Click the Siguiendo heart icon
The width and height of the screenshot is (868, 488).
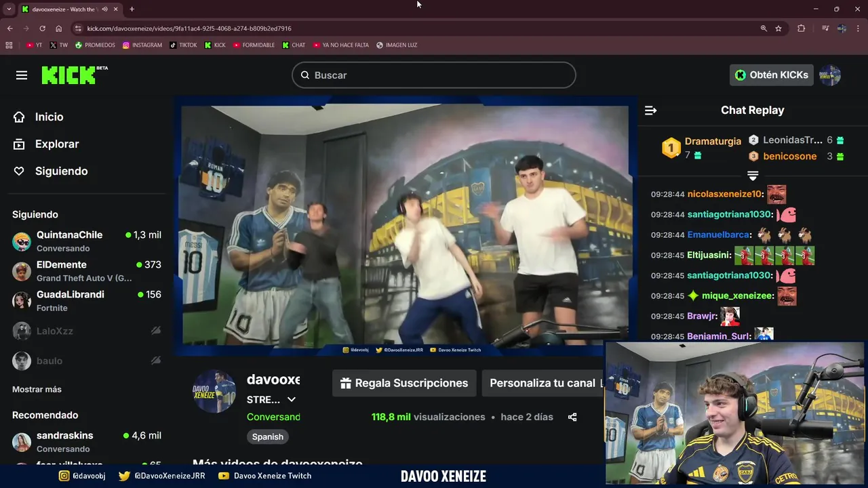19,171
